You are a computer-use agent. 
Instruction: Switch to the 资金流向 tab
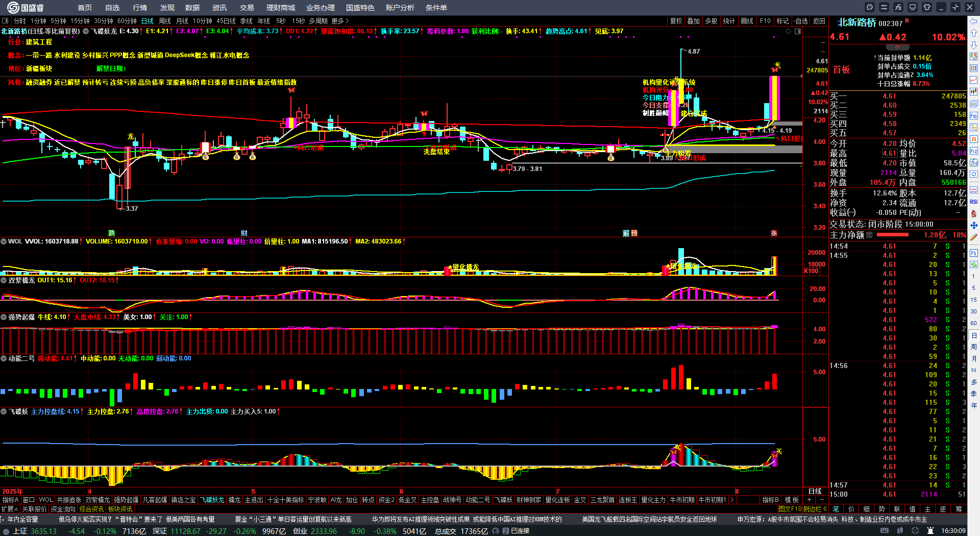pyautogui.click(x=63, y=509)
